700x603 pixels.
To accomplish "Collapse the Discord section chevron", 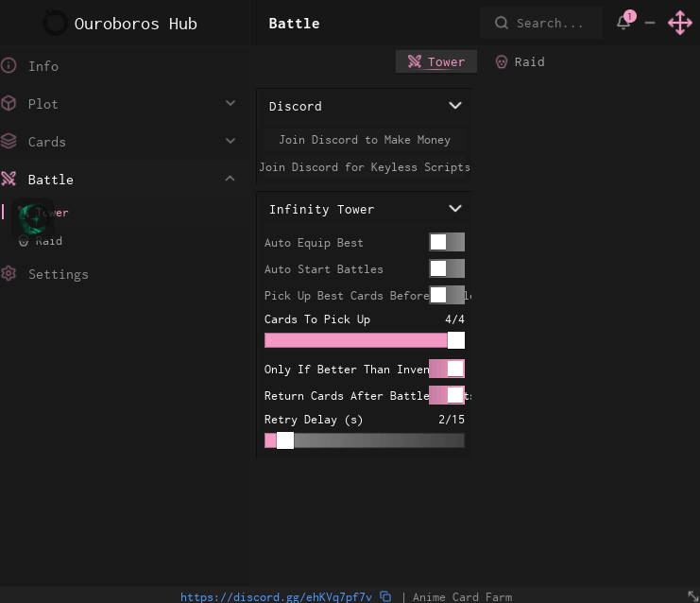I will [x=455, y=106].
